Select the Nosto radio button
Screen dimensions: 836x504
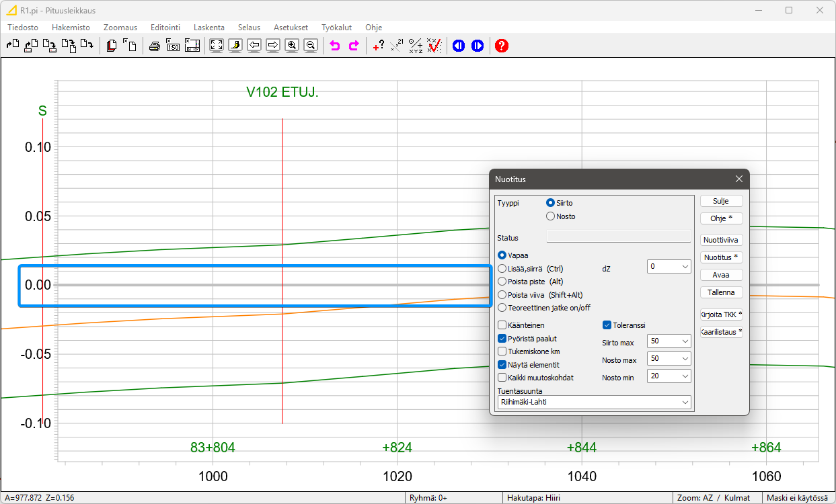pyautogui.click(x=551, y=216)
